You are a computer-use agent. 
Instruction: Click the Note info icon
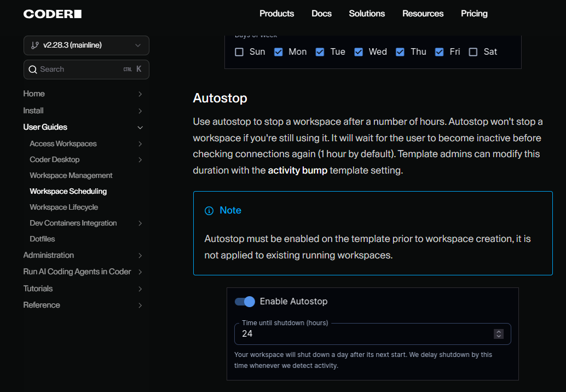[209, 211]
